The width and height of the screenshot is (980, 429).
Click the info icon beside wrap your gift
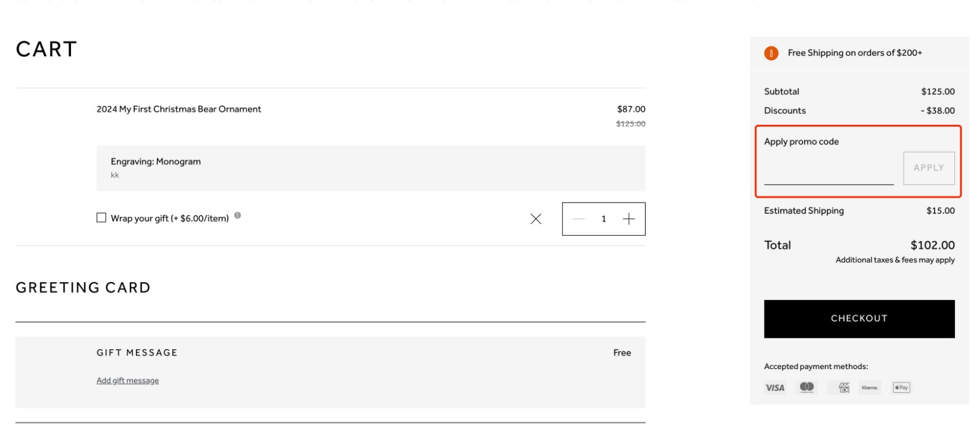239,215
